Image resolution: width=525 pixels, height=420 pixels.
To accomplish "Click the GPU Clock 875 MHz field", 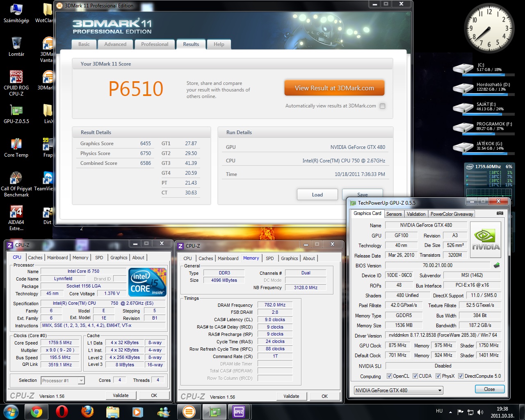I will 397,345.
